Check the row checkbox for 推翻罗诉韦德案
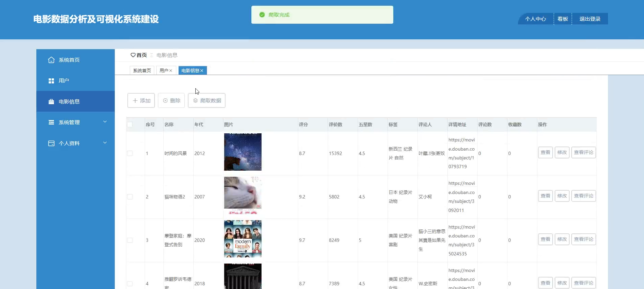Image resolution: width=644 pixels, height=289 pixels. 130,284
